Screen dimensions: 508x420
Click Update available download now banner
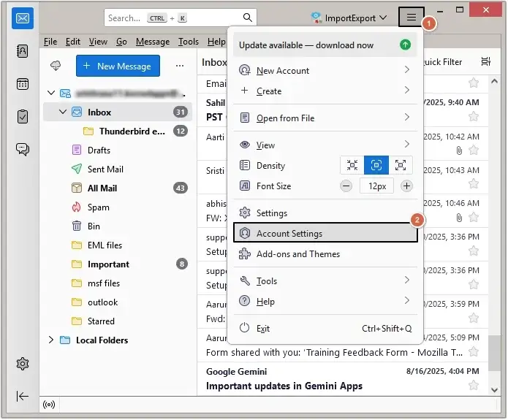[325, 45]
